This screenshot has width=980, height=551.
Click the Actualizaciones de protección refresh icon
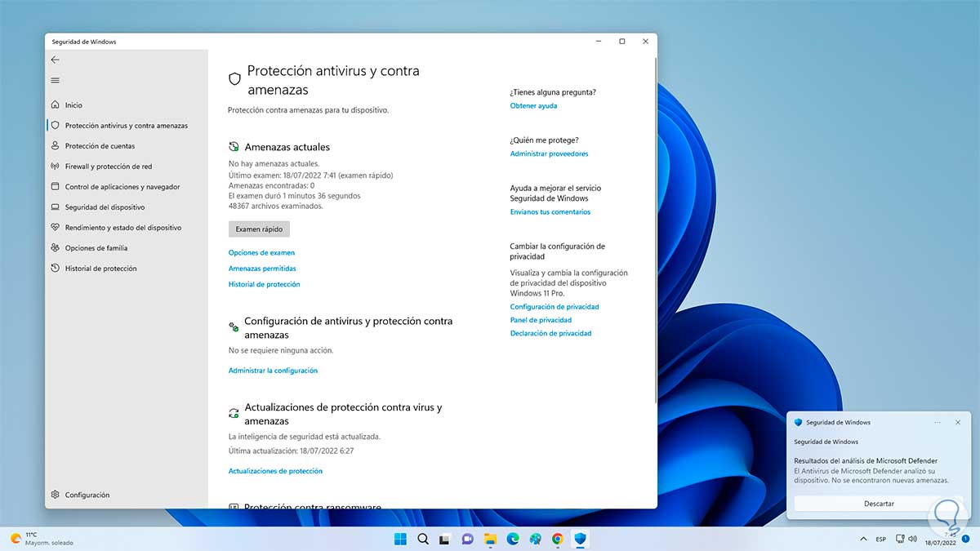coord(234,413)
